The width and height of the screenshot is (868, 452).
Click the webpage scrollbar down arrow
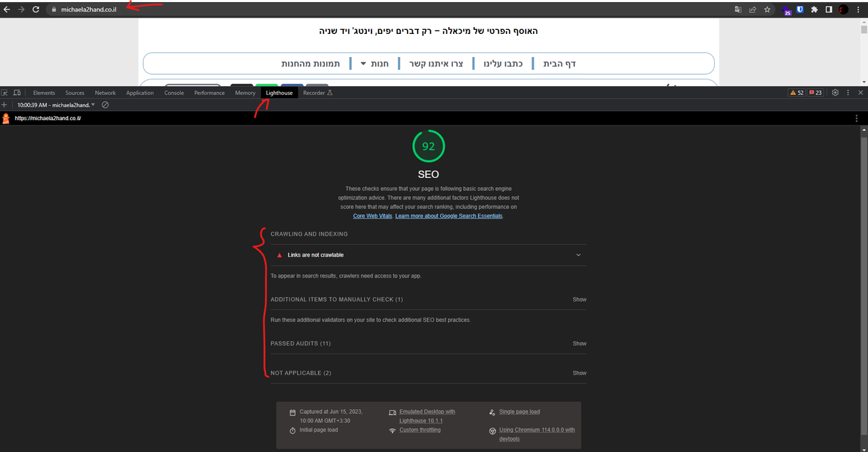click(864, 82)
